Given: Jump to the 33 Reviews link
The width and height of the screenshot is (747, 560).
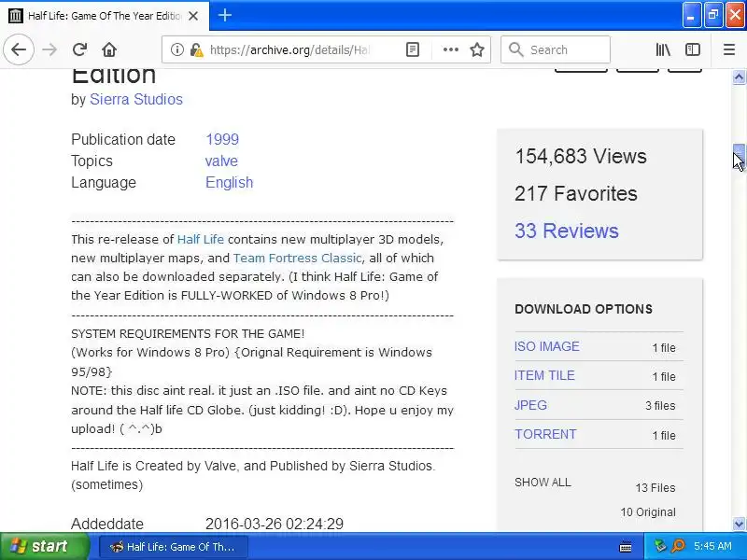Looking at the screenshot, I should (x=567, y=231).
